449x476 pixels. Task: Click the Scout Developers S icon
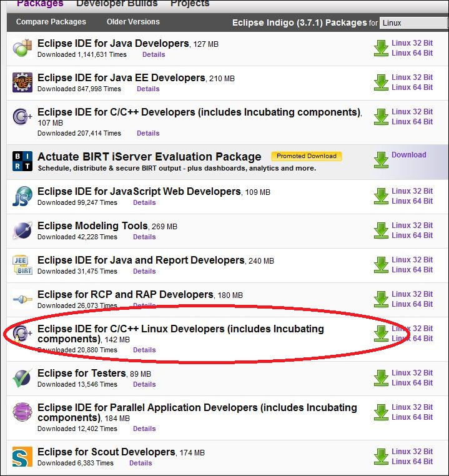tap(22, 457)
